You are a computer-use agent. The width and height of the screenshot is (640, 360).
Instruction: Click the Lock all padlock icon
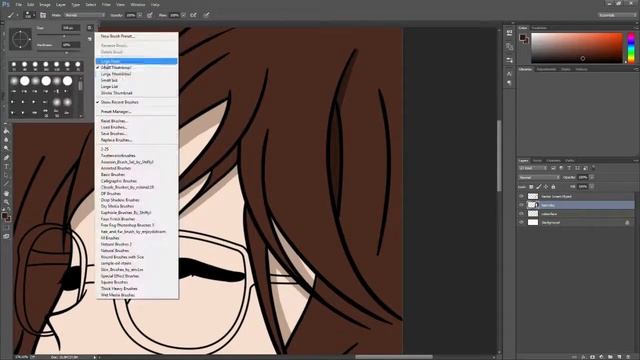[x=553, y=187]
